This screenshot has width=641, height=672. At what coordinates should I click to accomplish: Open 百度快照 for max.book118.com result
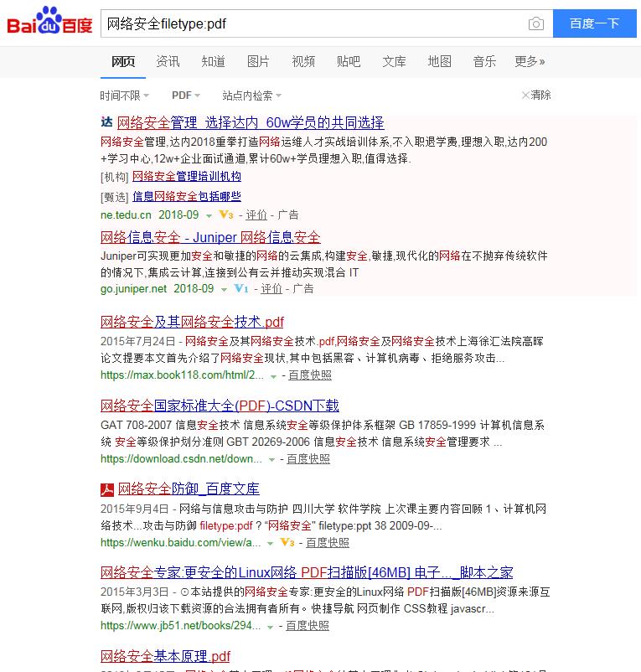point(310,375)
